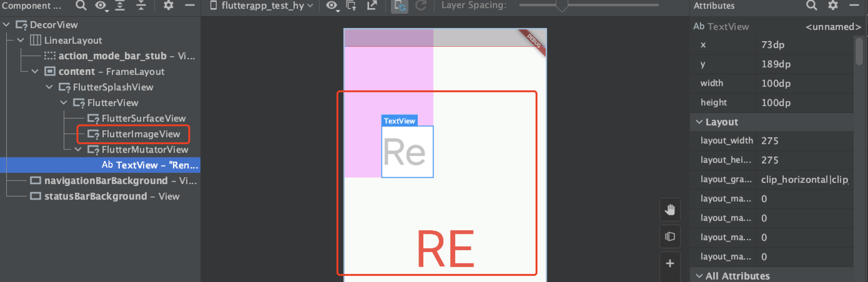Search in Attributes panel
This screenshot has height=282, width=868.
pos(811,5)
